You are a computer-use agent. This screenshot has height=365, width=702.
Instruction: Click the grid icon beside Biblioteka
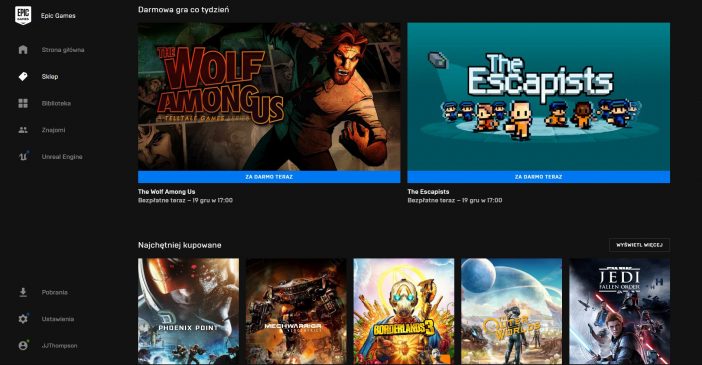tap(23, 103)
